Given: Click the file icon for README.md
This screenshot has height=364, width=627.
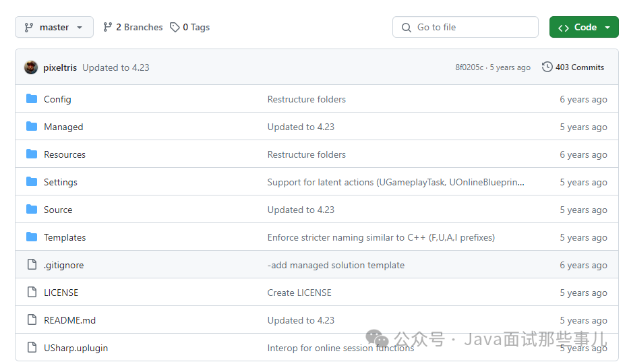Looking at the screenshot, I should 32,320.
